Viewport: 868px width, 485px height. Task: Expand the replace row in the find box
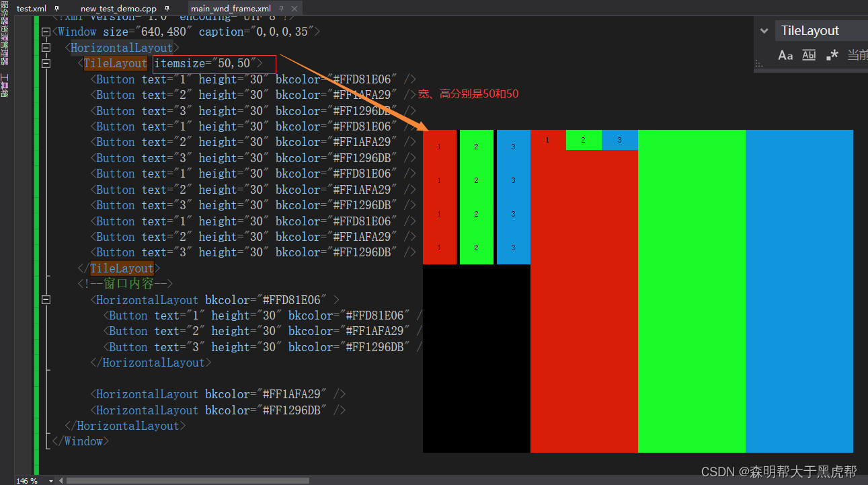764,31
